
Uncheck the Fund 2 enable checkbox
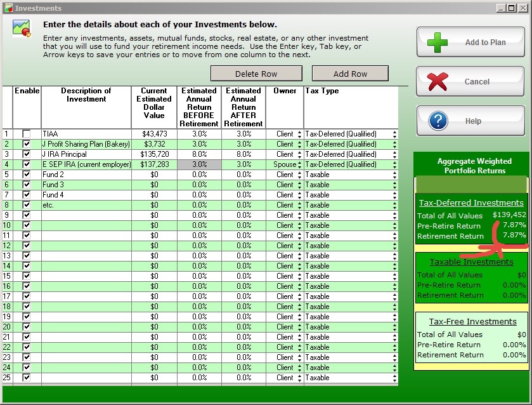coord(27,175)
